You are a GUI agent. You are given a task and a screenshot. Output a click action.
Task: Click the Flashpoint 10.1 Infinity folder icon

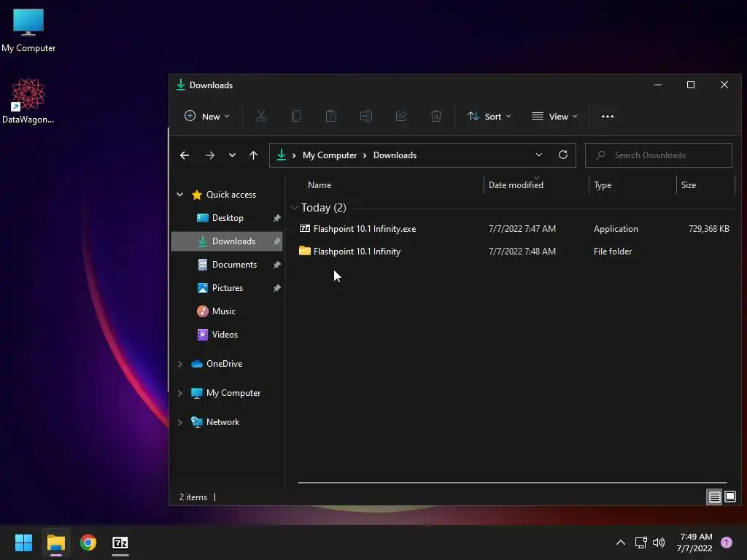[x=304, y=251]
